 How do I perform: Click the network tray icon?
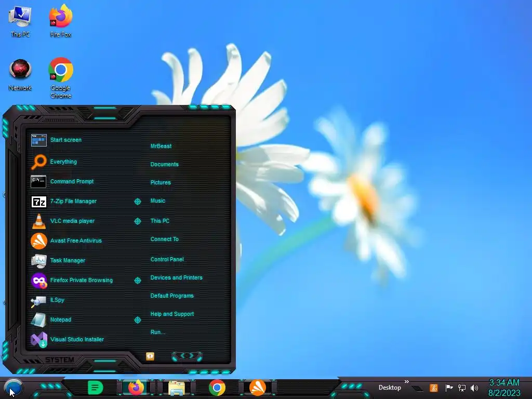(x=462, y=388)
